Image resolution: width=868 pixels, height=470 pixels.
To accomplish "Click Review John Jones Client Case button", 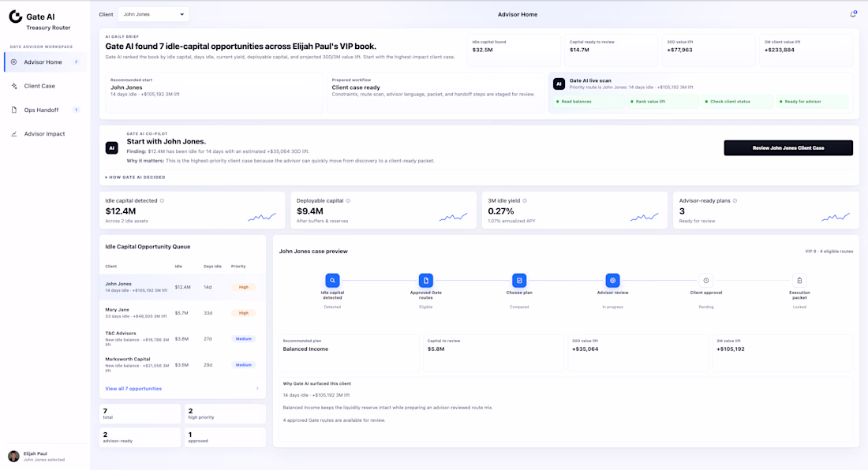I will click(x=788, y=147).
